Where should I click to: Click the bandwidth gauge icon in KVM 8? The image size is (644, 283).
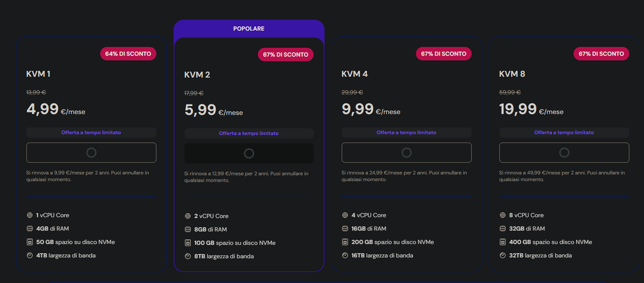click(503, 255)
